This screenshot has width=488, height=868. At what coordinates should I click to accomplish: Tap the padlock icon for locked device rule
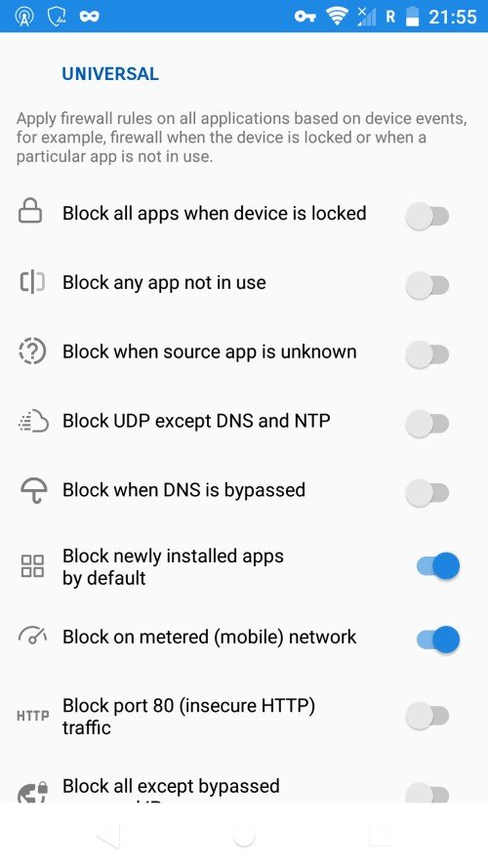30,212
